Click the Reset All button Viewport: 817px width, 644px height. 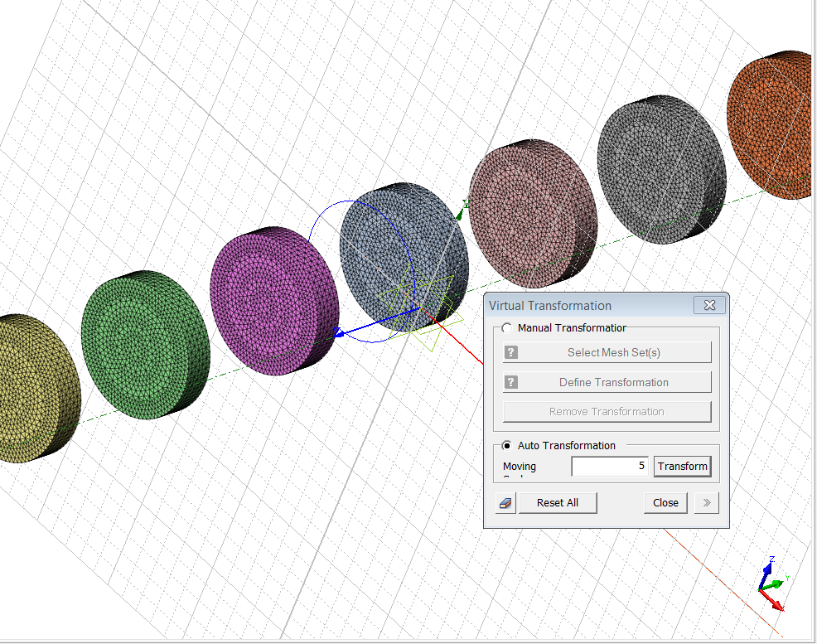point(558,503)
